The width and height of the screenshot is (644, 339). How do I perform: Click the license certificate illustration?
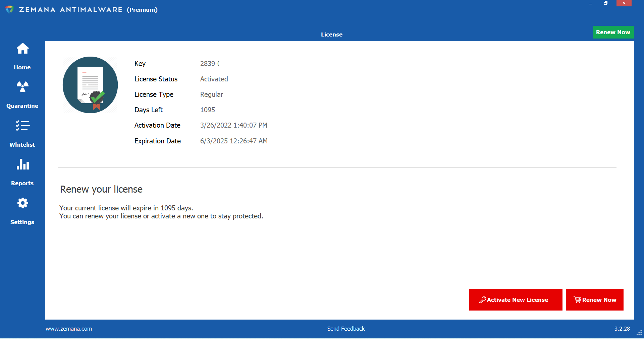90,85
